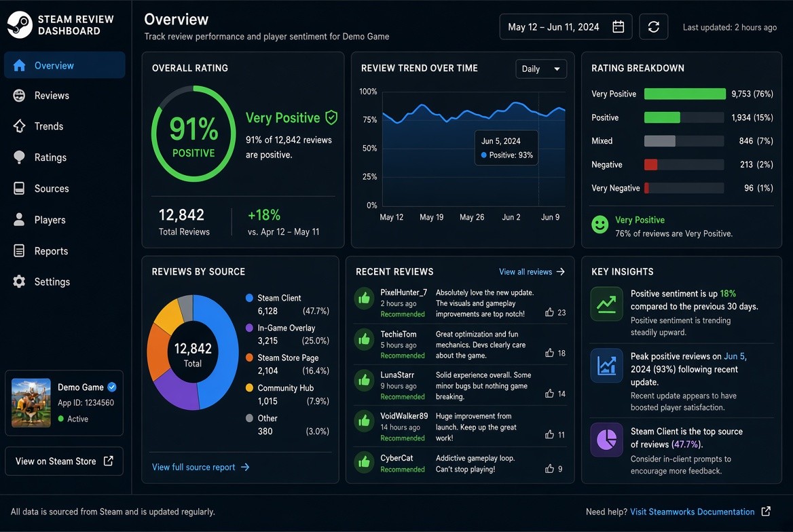Click the Very Negative rating label
The height and width of the screenshot is (532, 793).
pos(616,188)
